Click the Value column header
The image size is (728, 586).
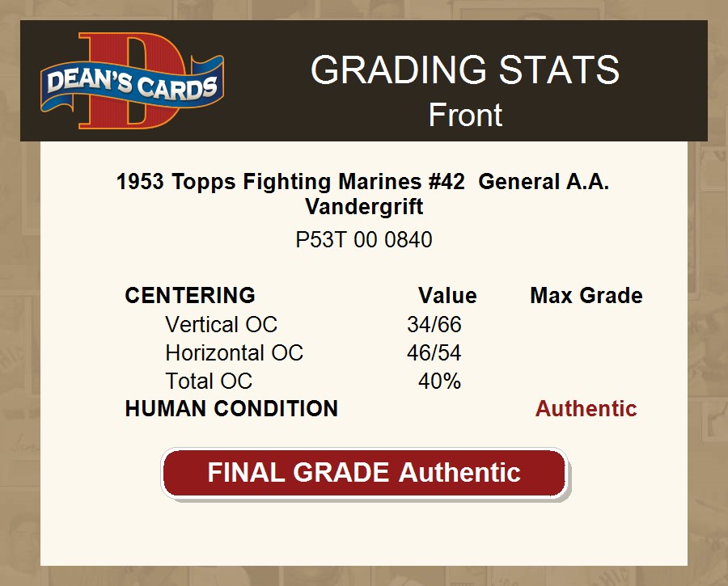(x=447, y=296)
